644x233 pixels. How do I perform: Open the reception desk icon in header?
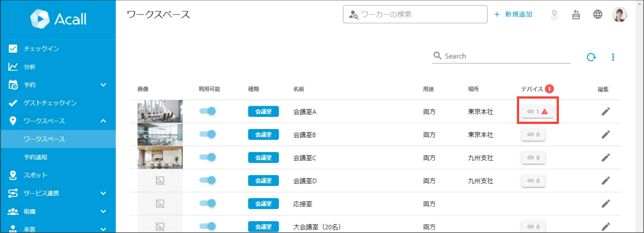576,14
